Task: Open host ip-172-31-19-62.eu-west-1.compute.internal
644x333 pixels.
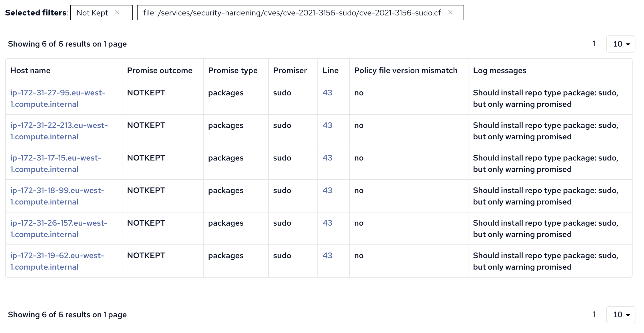Action: [57, 261]
